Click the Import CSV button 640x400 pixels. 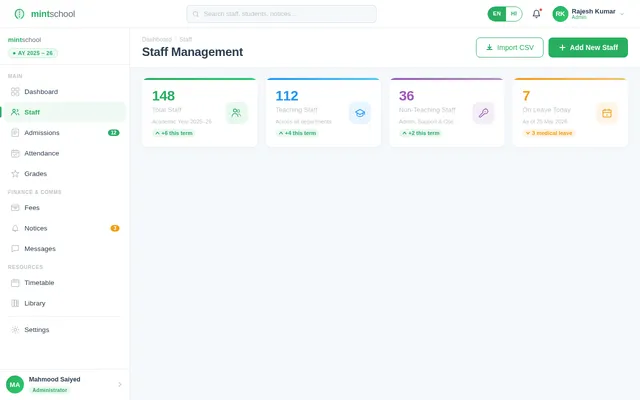tap(509, 47)
